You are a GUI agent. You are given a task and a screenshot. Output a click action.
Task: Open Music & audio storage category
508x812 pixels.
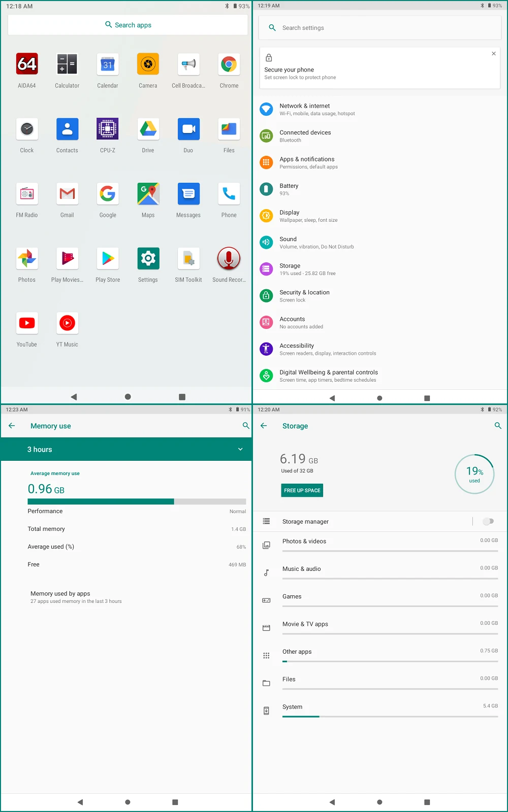click(380, 572)
